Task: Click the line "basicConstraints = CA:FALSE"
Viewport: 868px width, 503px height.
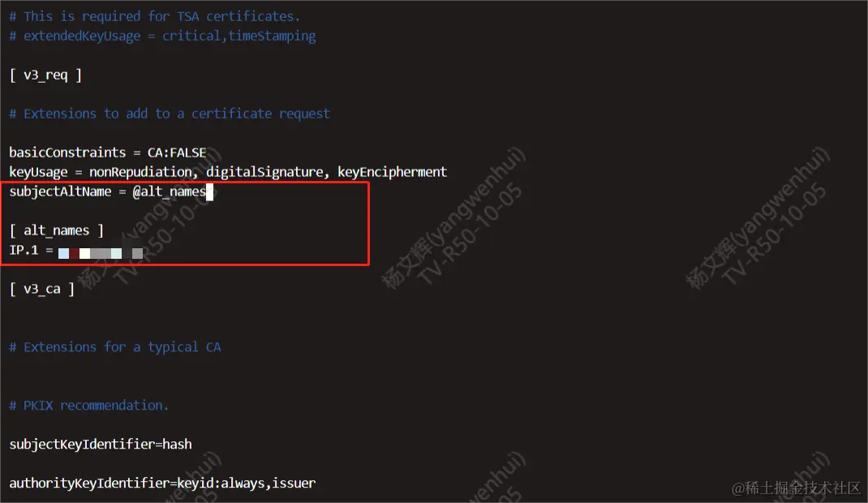Action: 107,153
